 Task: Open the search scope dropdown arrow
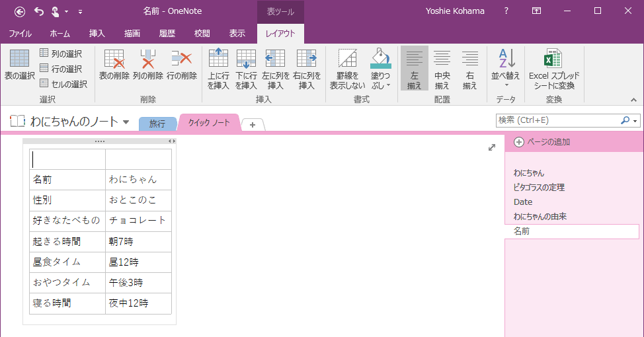pos(635,121)
